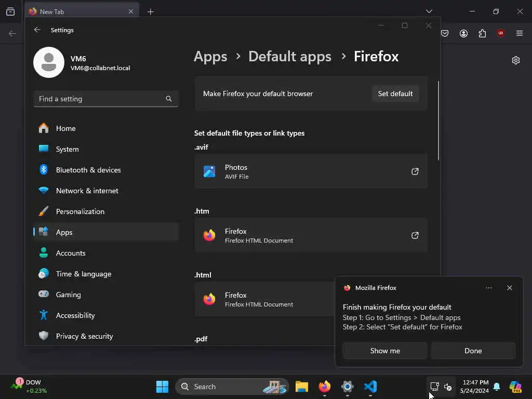Viewport: 532px width, 399px height.
Task: Click Done in the Firefox notification
Action: tap(473, 351)
